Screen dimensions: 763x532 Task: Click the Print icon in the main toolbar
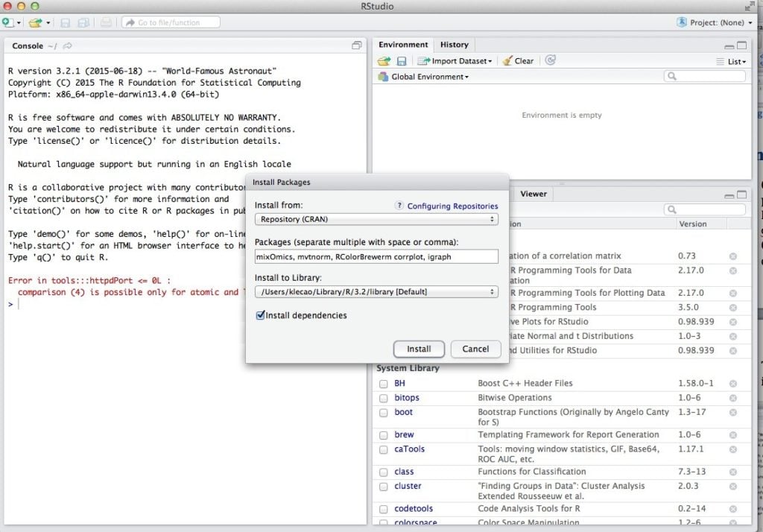pyautogui.click(x=106, y=22)
